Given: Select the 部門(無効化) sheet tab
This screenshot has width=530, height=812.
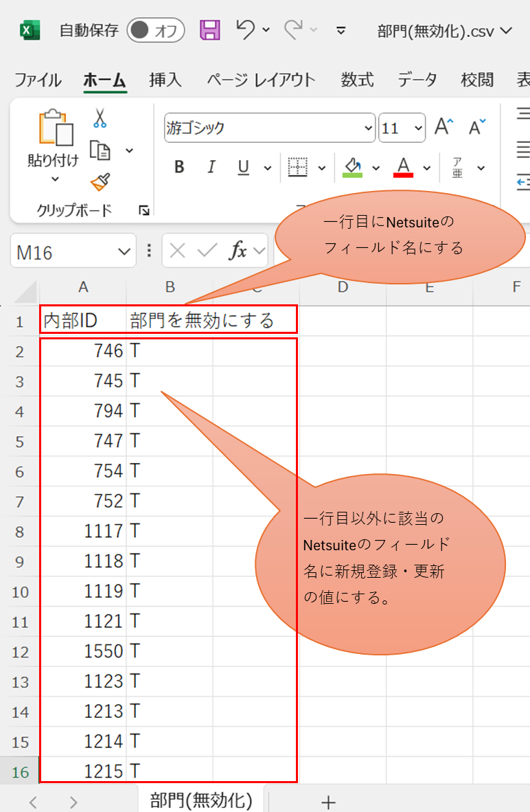Looking at the screenshot, I should point(201,800).
